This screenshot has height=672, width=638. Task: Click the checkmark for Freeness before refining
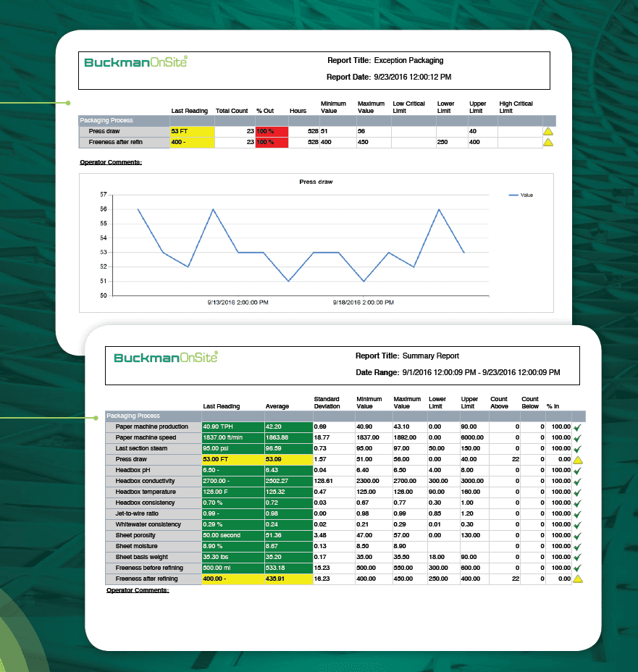tap(578, 568)
